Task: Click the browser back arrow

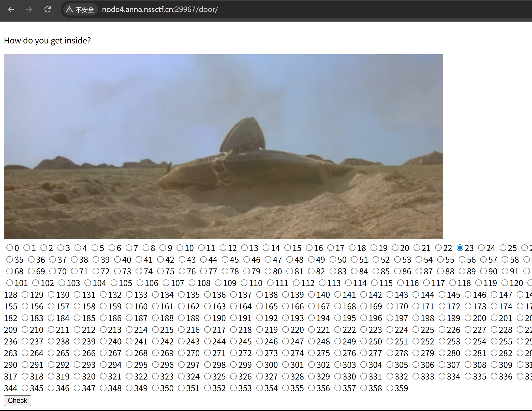Action: click(x=11, y=10)
